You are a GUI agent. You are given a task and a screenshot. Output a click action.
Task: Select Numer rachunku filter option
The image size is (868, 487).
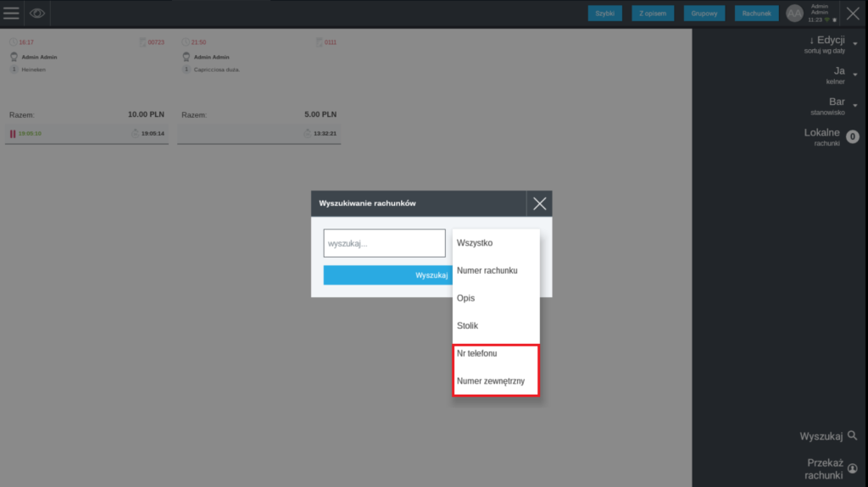[496, 271]
